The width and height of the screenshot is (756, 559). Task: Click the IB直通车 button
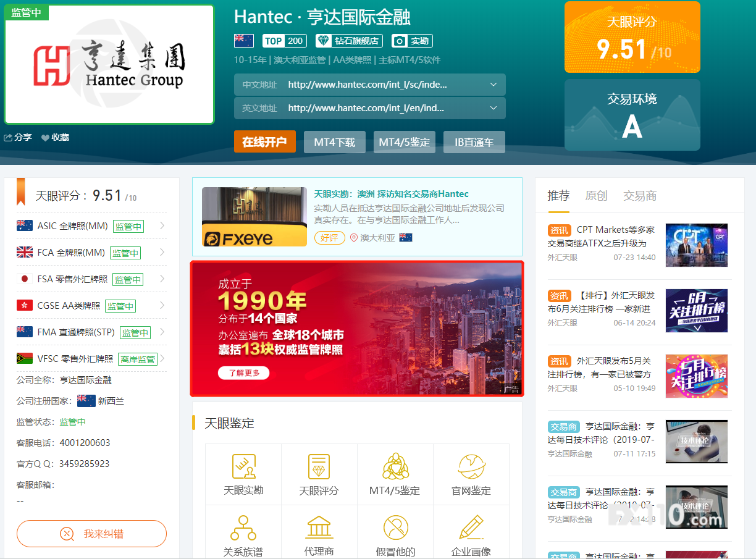click(474, 142)
